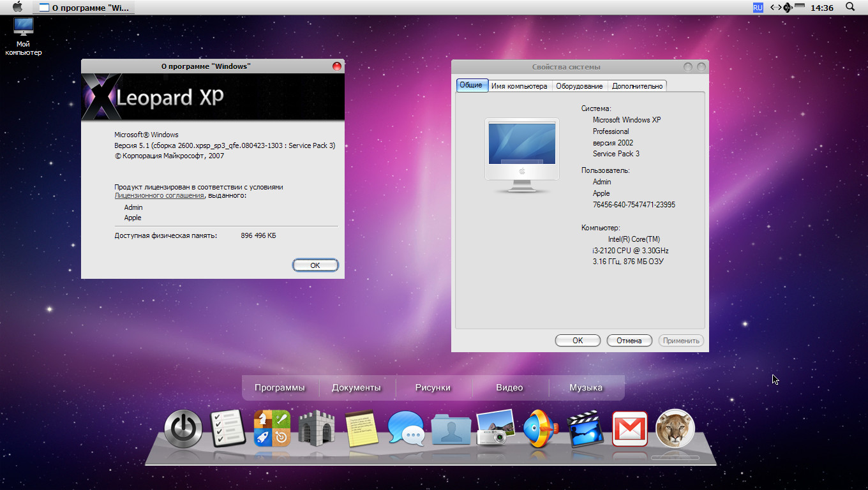This screenshot has height=490, width=868.
Task: Launch the Gmail icon in the dock
Action: 629,428
